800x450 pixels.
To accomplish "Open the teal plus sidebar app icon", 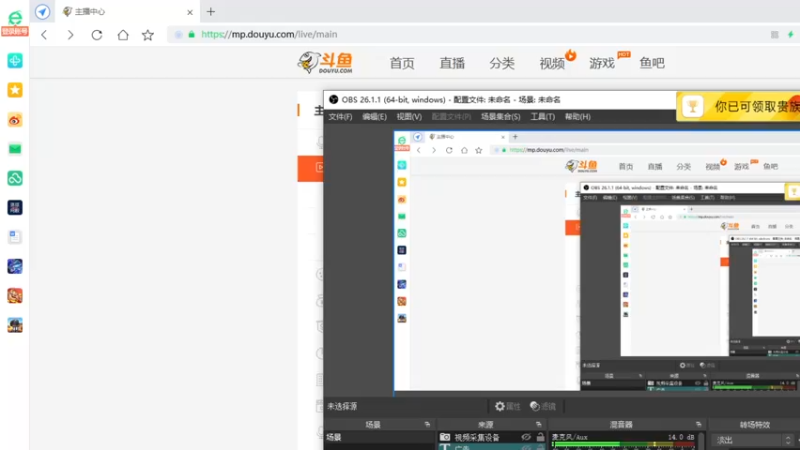I will [x=15, y=61].
